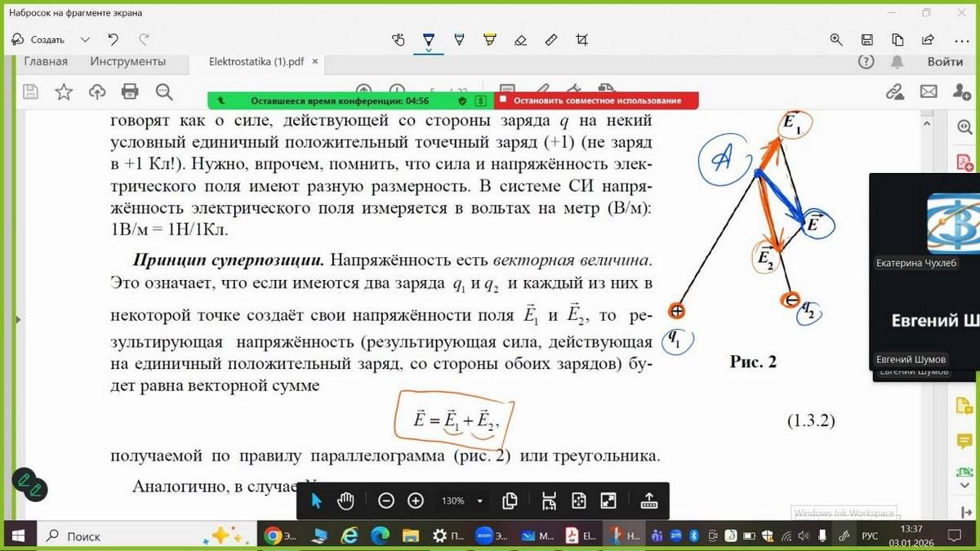The image size is (980, 551).
Task: Open the Главная tab
Action: coord(46,61)
